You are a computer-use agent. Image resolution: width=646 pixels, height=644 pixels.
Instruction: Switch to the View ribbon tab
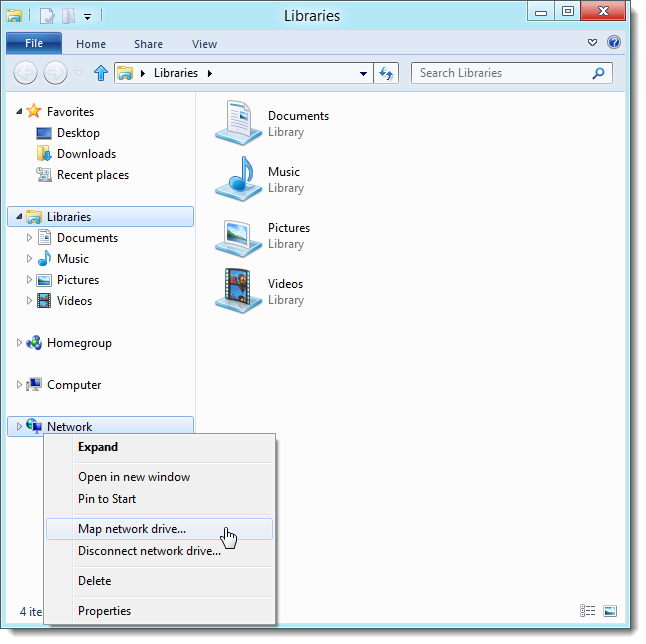pos(204,44)
